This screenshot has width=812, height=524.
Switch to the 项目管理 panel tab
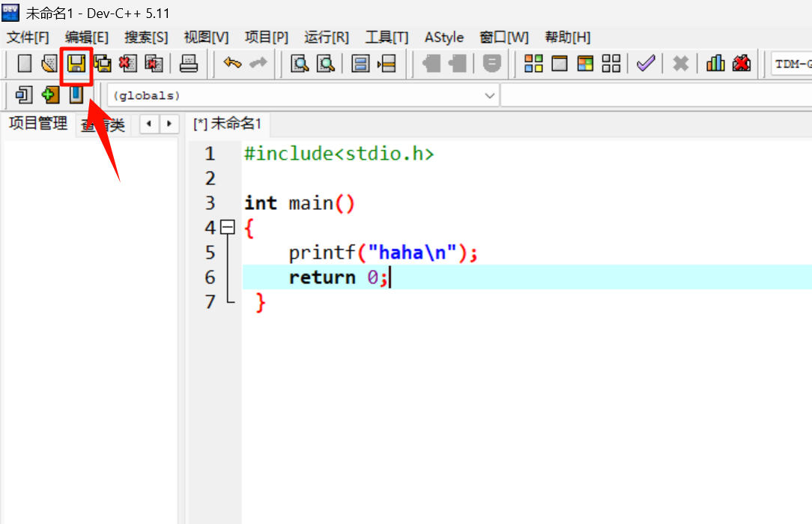coord(37,124)
